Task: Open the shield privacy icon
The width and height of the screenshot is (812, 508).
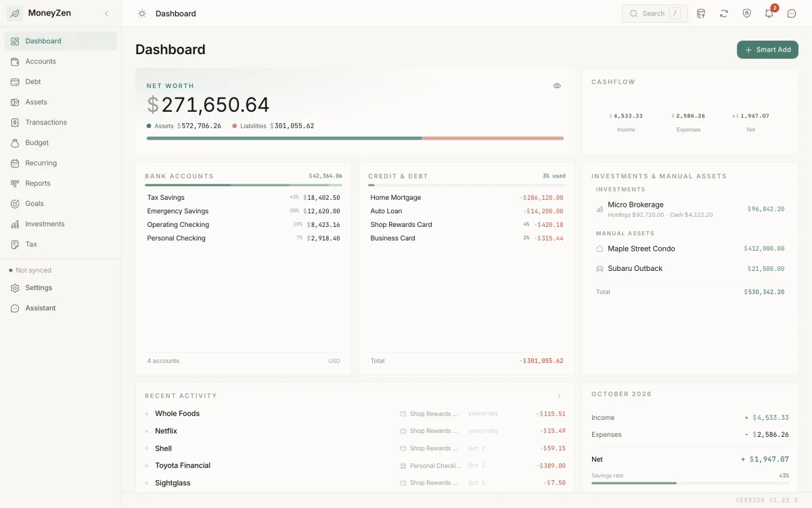Action: pos(746,14)
